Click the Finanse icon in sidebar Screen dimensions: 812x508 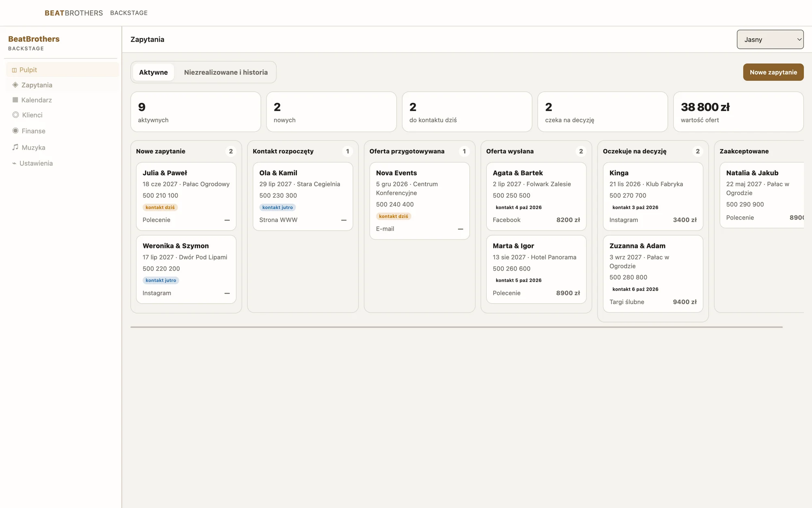click(x=15, y=131)
